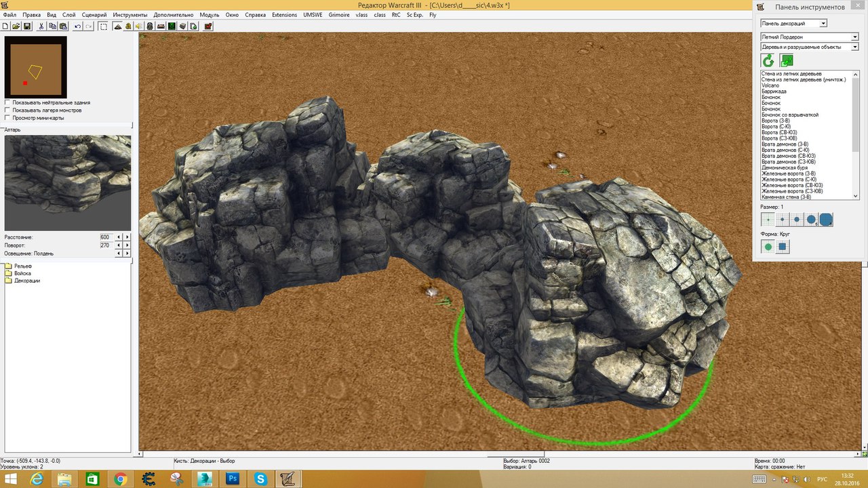The height and width of the screenshot is (488, 868).
Task: Click the Paste icon in the toolbar
Action: click(x=63, y=26)
